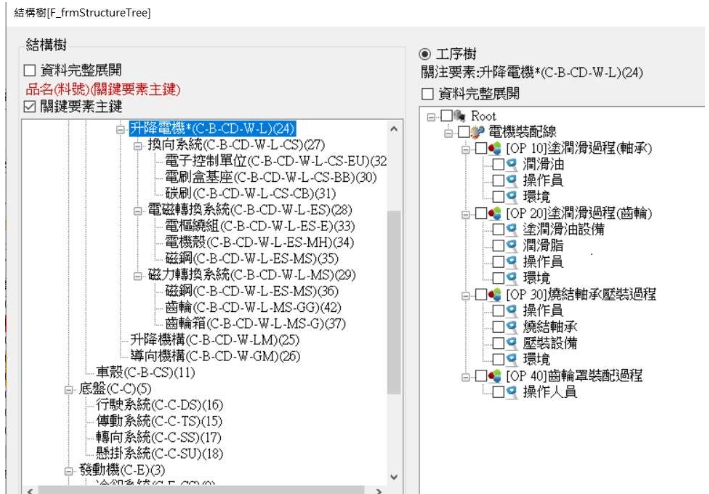Screen dimensions: 709x494
Task: Select 轉向系統(C-C-SS)(17)
Action: (x=159, y=438)
